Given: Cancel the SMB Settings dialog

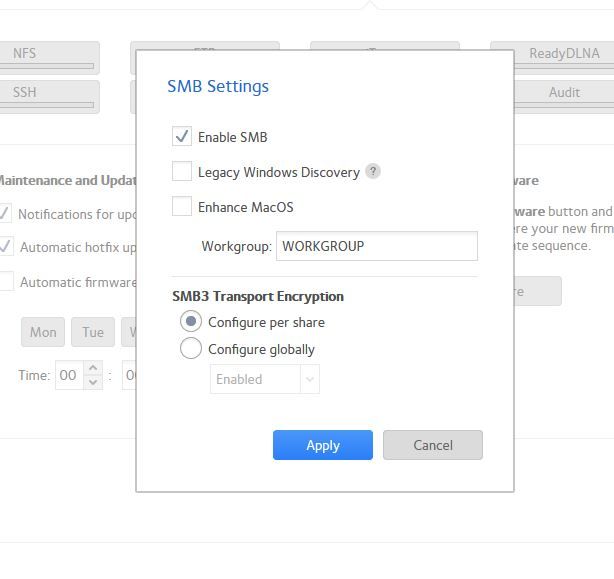Looking at the screenshot, I should (x=432, y=445).
